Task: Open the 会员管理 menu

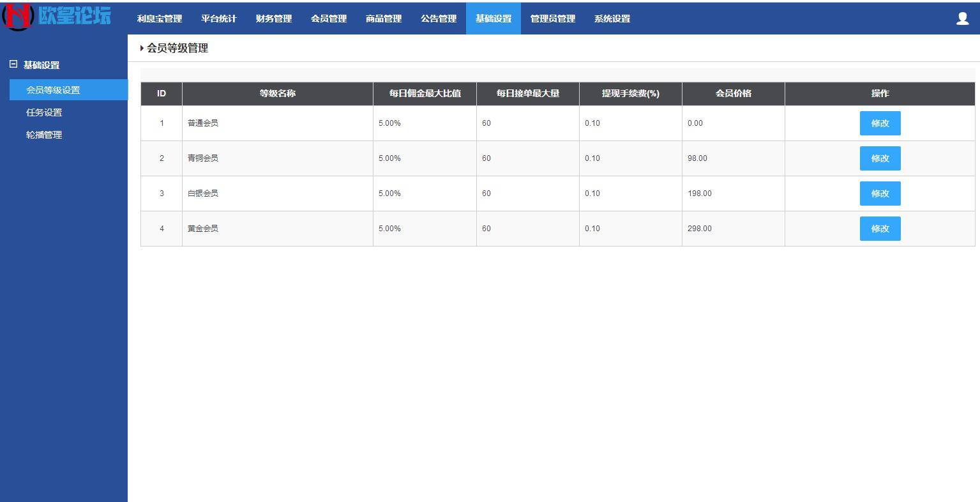Action: [x=328, y=19]
